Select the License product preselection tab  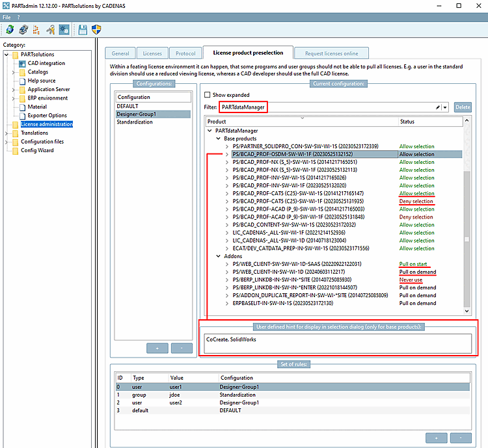[x=248, y=53]
